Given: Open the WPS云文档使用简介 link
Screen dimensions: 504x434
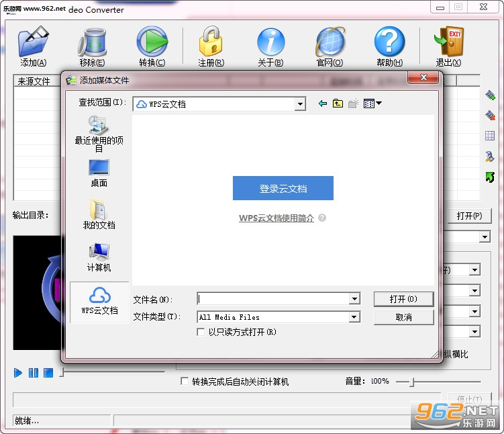Looking at the screenshot, I should pos(276,218).
